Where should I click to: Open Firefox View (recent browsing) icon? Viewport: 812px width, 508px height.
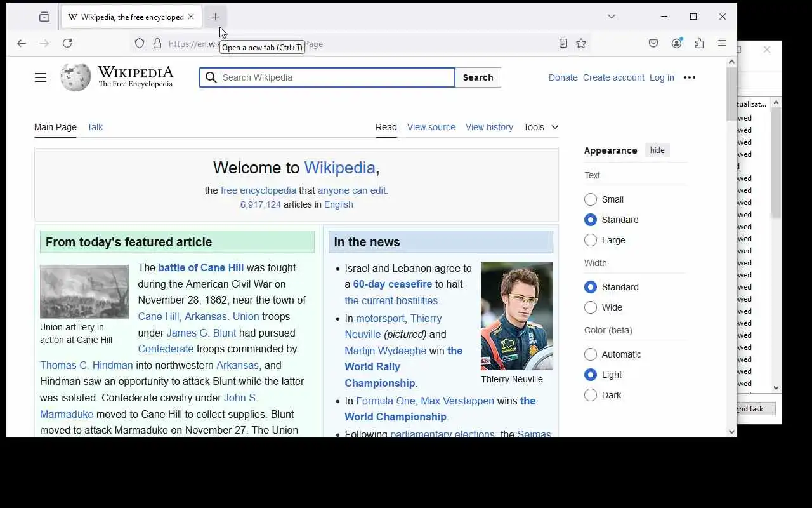click(44, 17)
